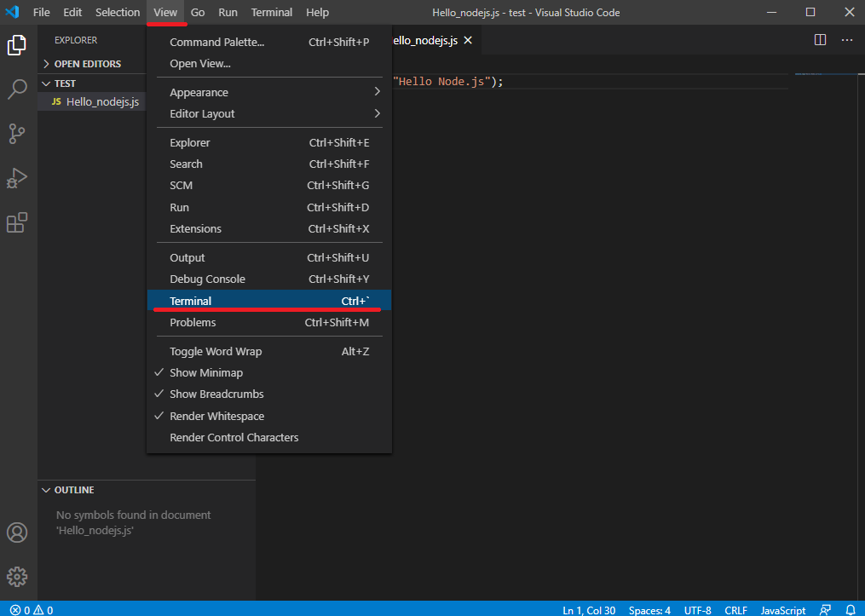Choose Search in View menu
The width and height of the screenshot is (865, 616).
(269, 164)
